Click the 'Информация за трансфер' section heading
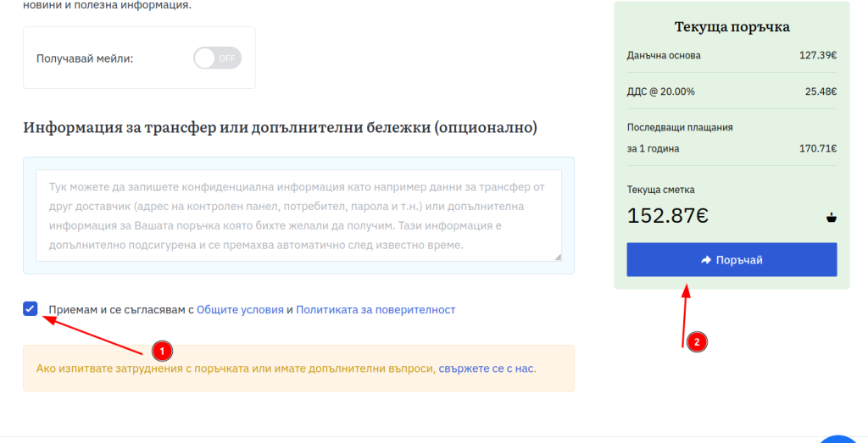Viewport: 868px width, 443px height. pos(280,128)
